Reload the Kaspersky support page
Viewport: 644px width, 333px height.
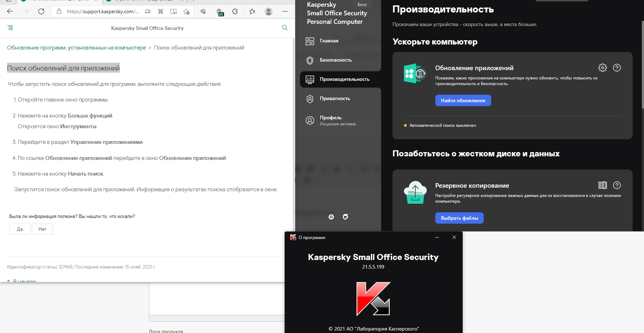coord(41,11)
